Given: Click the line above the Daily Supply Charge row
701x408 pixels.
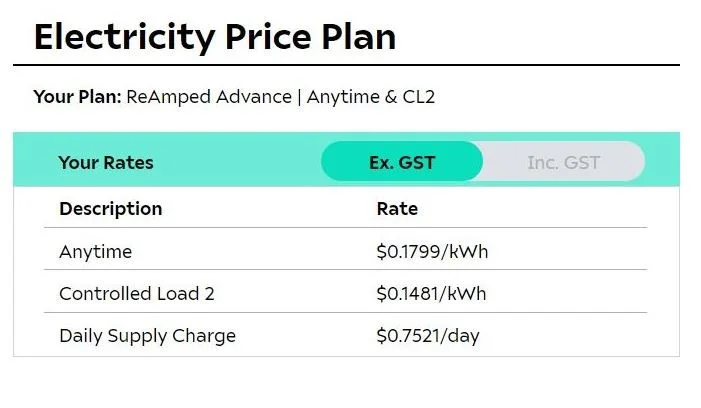Looking at the screenshot, I should (346, 312).
